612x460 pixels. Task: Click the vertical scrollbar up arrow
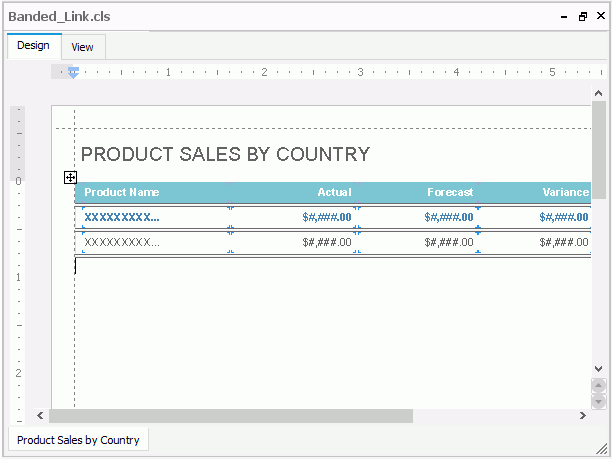pos(599,93)
